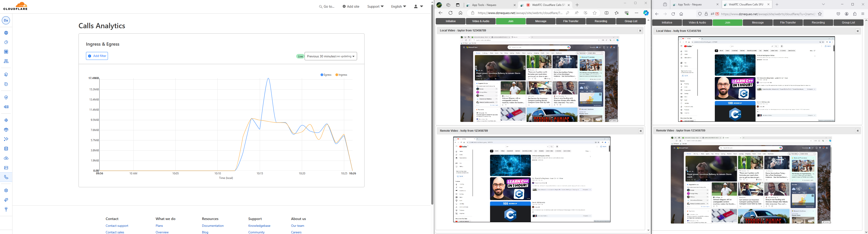The width and height of the screenshot is (868, 234).
Task: Switch to App Tools - Nequeo tab in Edge
Action: click(x=491, y=5)
